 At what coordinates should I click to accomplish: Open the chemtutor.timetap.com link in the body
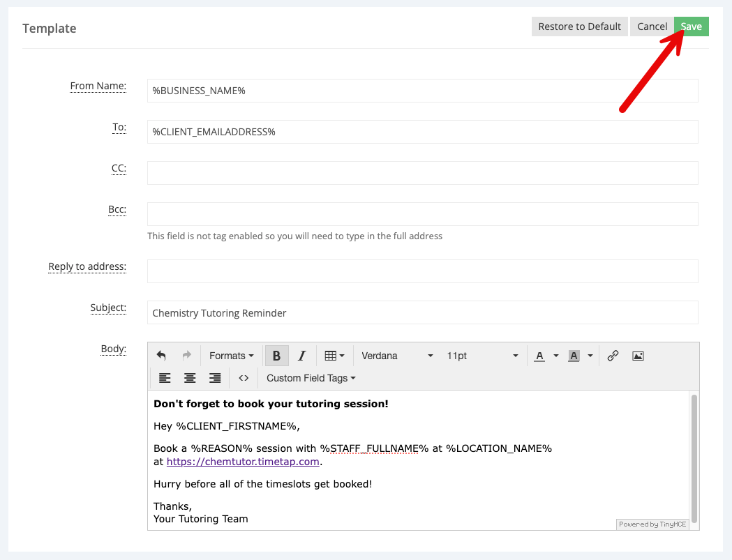243,462
